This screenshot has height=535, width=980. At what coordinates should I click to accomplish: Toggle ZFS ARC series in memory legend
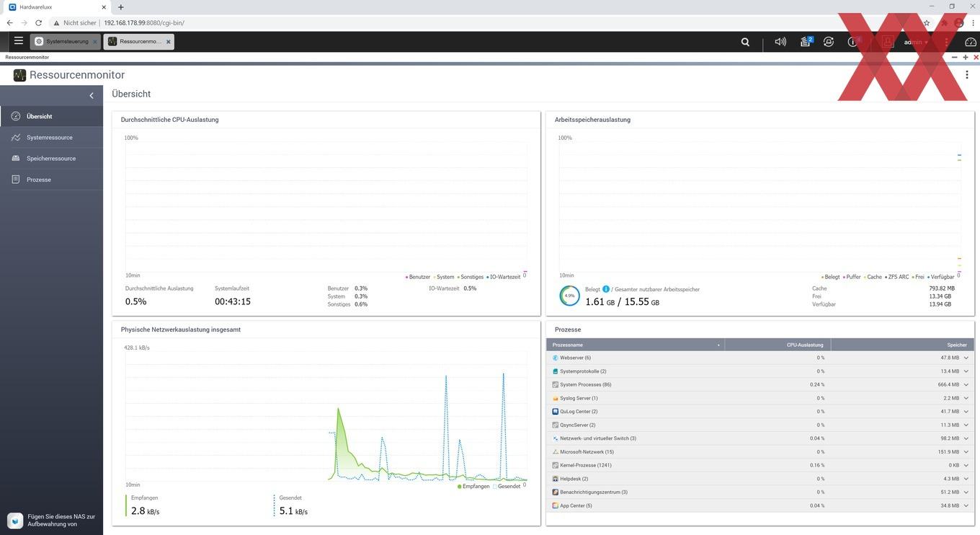897,277
